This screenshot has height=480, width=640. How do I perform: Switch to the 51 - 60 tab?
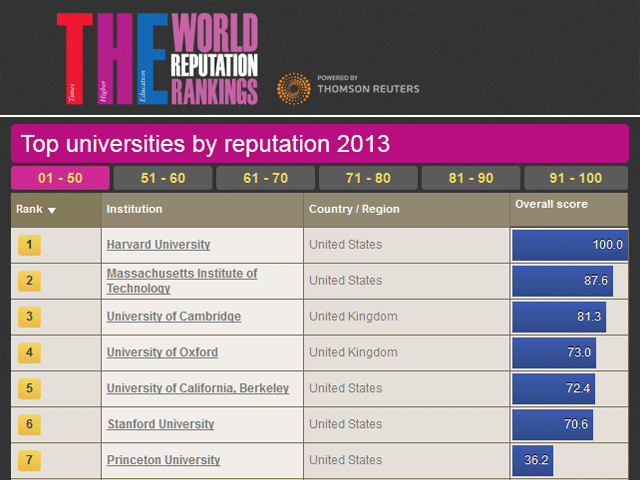click(x=162, y=178)
